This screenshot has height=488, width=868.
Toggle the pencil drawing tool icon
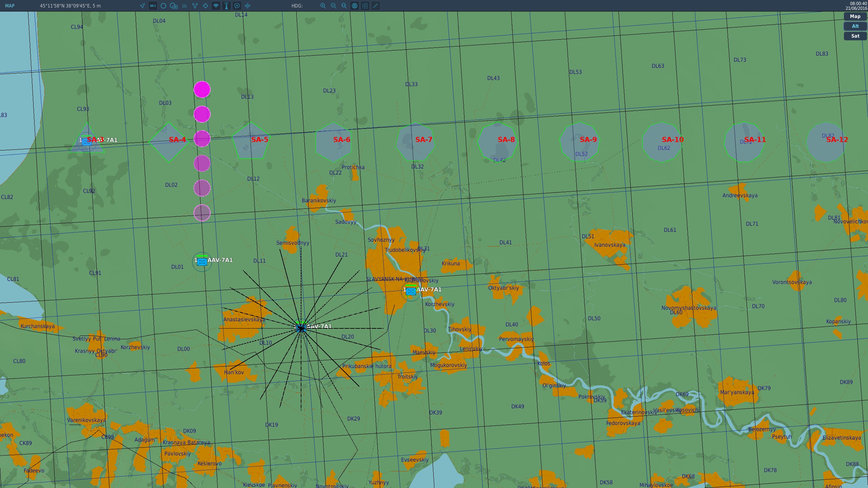click(x=376, y=6)
